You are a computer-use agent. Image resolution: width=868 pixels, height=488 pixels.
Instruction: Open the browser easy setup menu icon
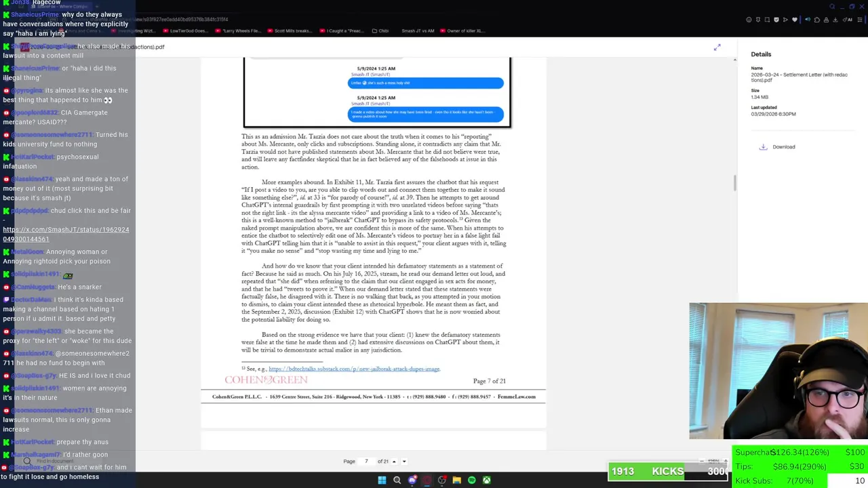[x=860, y=20]
